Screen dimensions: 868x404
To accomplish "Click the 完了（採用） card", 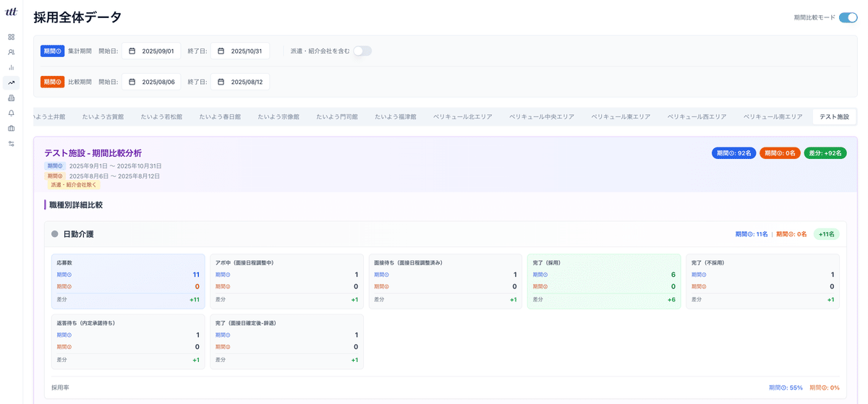I will pyautogui.click(x=604, y=281).
